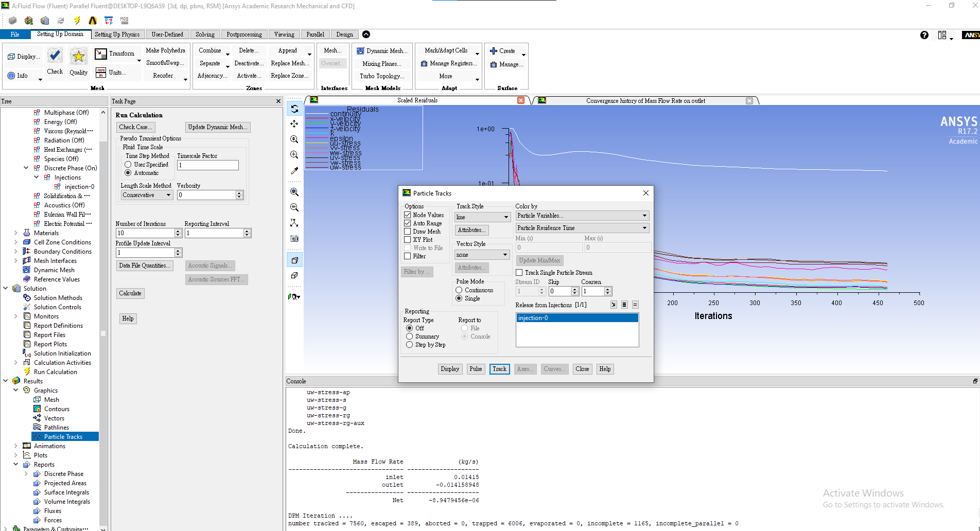Collapse the ribbon with the up arrow icon

[366, 34]
